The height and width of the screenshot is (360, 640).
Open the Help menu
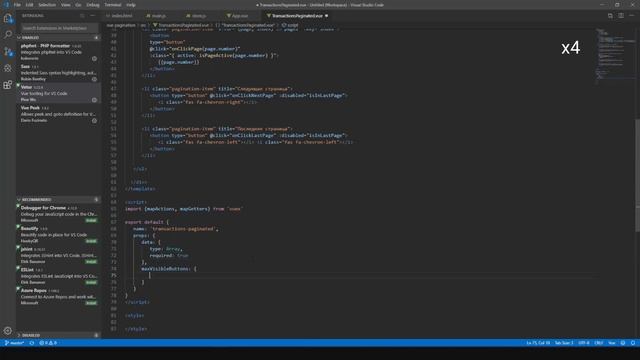pyautogui.click(x=131, y=5)
